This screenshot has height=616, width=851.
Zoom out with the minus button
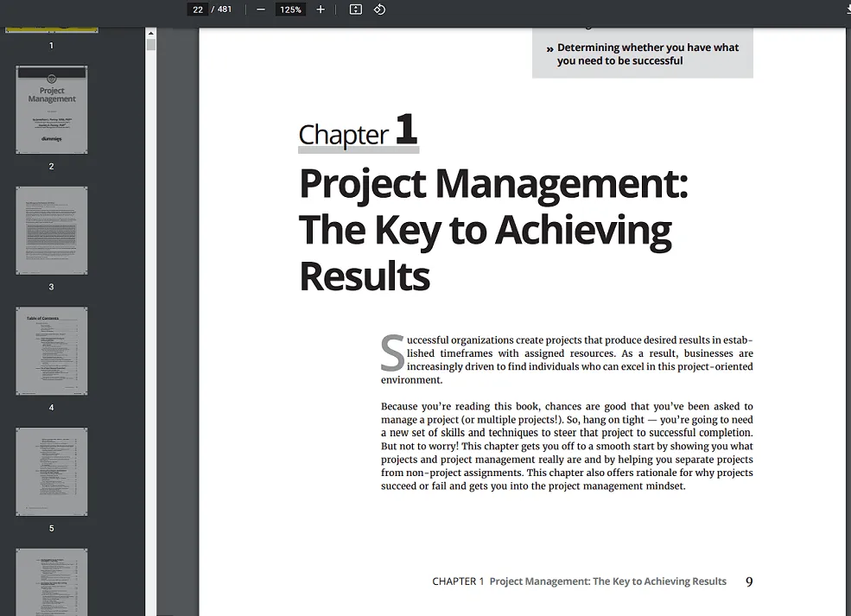pos(261,10)
